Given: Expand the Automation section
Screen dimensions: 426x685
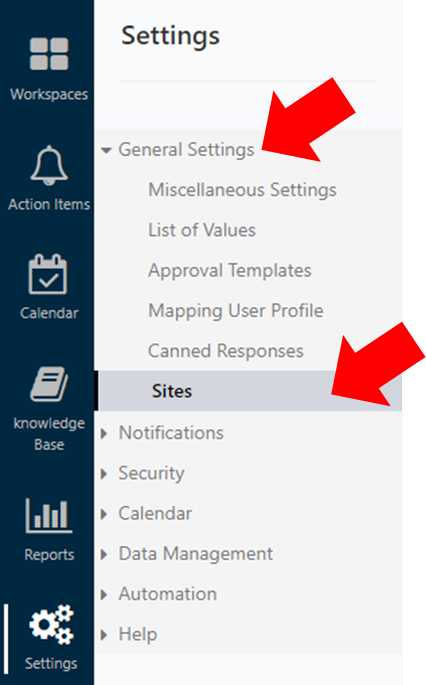Looking at the screenshot, I should pyautogui.click(x=104, y=594).
